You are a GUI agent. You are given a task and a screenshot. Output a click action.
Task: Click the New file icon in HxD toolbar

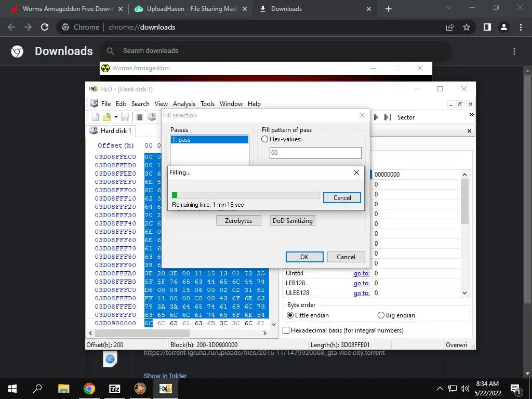pyautogui.click(x=96, y=117)
